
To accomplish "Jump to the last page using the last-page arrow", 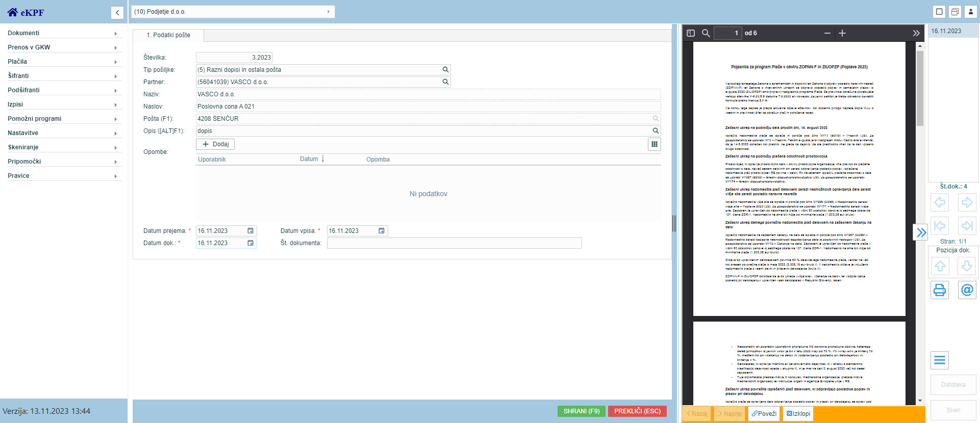I will click(967, 225).
